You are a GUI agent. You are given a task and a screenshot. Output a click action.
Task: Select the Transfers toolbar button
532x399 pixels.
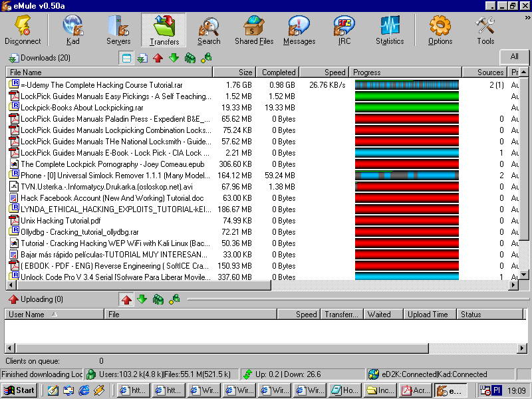click(x=164, y=31)
